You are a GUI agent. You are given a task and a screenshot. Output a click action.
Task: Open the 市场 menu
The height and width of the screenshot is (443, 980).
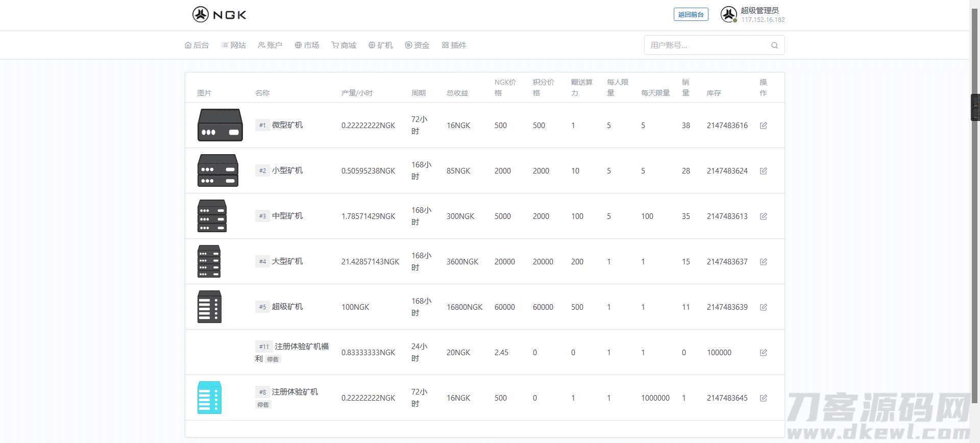307,45
